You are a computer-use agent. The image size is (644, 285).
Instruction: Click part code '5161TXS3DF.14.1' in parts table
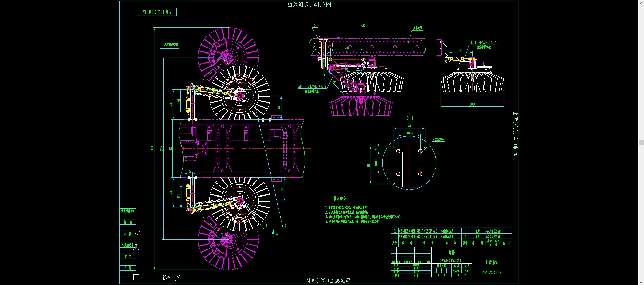point(427,237)
